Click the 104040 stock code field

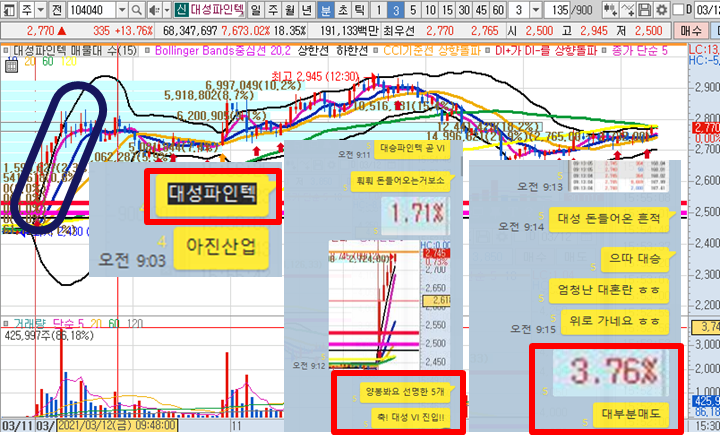click(92, 10)
